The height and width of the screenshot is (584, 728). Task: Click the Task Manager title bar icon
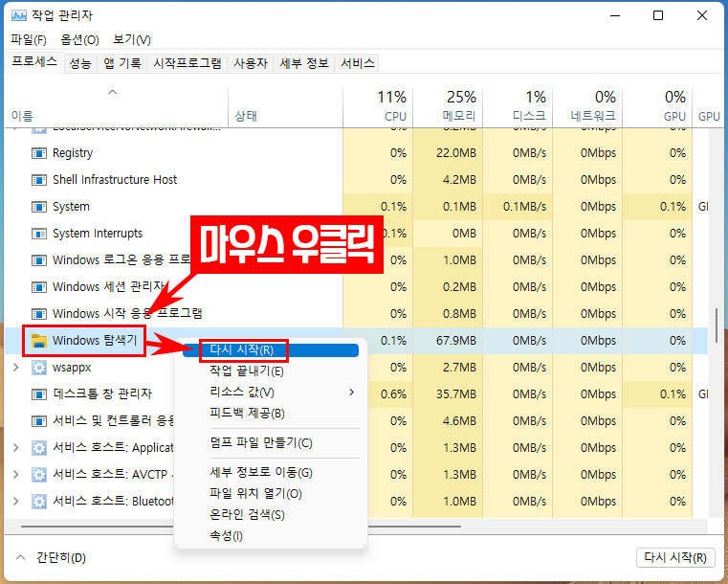[x=19, y=15]
